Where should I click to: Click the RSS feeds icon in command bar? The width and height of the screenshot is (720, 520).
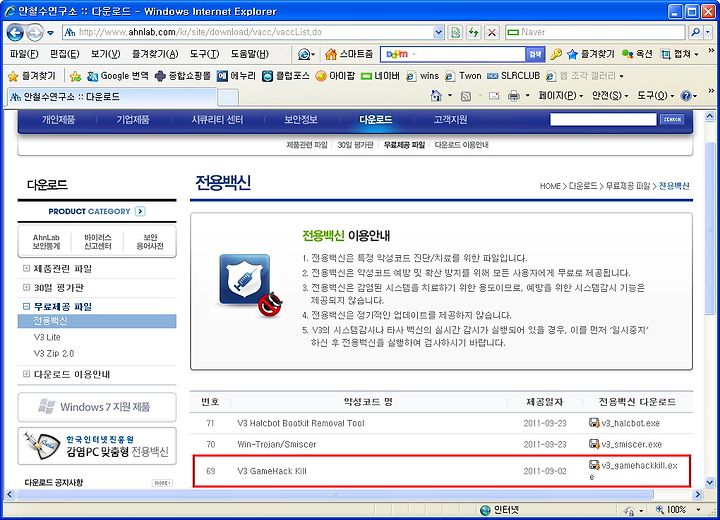[466, 96]
